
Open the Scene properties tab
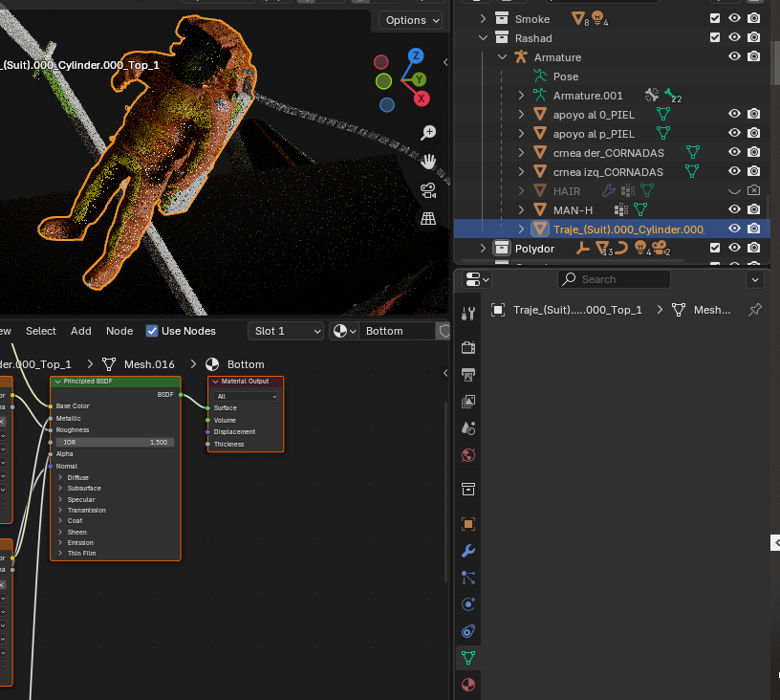click(x=468, y=427)
